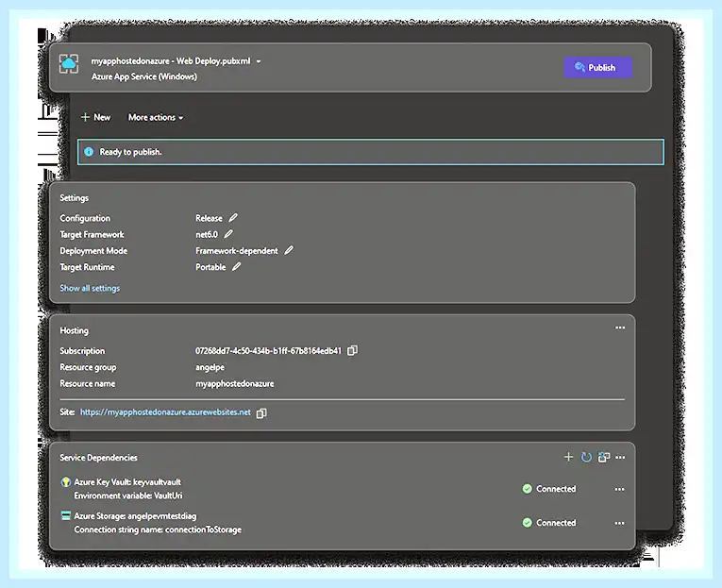Click the 'Portable' runtime value
Screen dimensions: 722x588
pyautogui.click(x=210, y=267)
